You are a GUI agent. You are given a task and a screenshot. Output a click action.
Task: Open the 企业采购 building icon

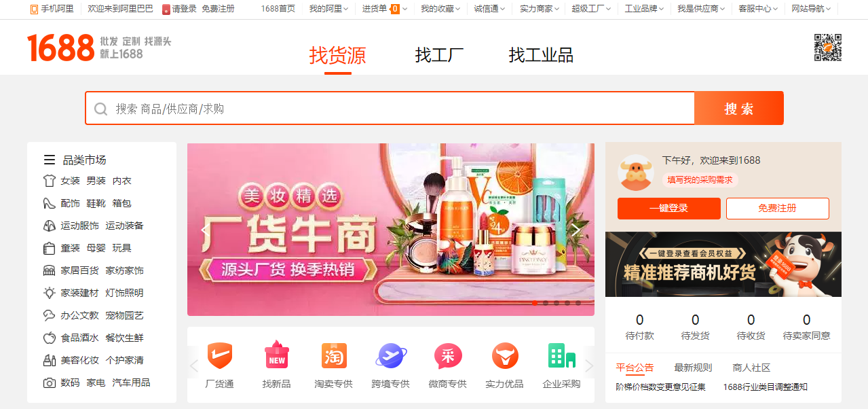coord(561,355)
